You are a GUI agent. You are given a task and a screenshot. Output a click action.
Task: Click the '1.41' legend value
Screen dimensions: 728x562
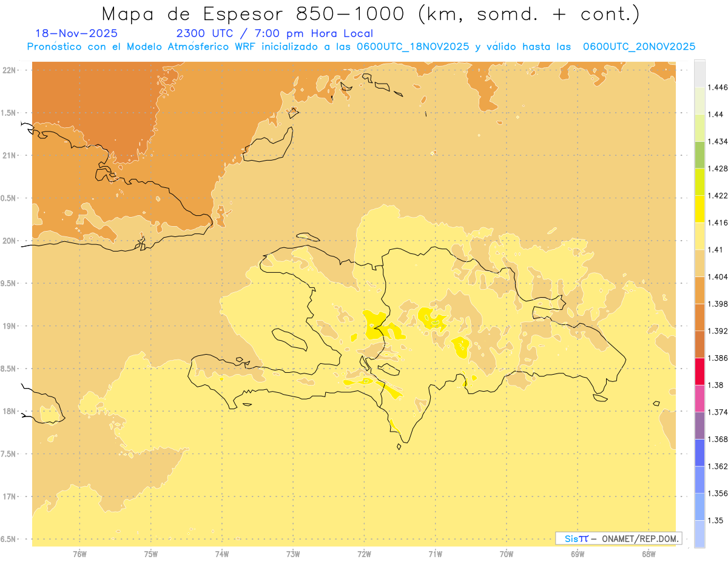click(716, 250)
